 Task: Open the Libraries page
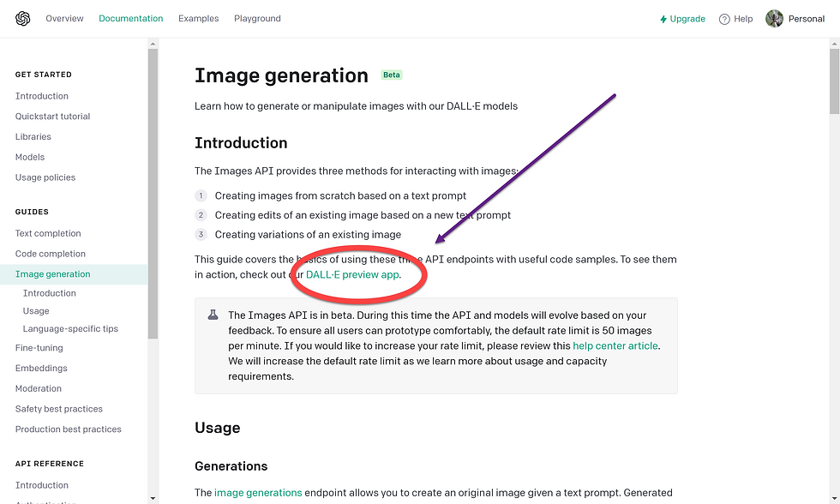(x=33, y=136)
